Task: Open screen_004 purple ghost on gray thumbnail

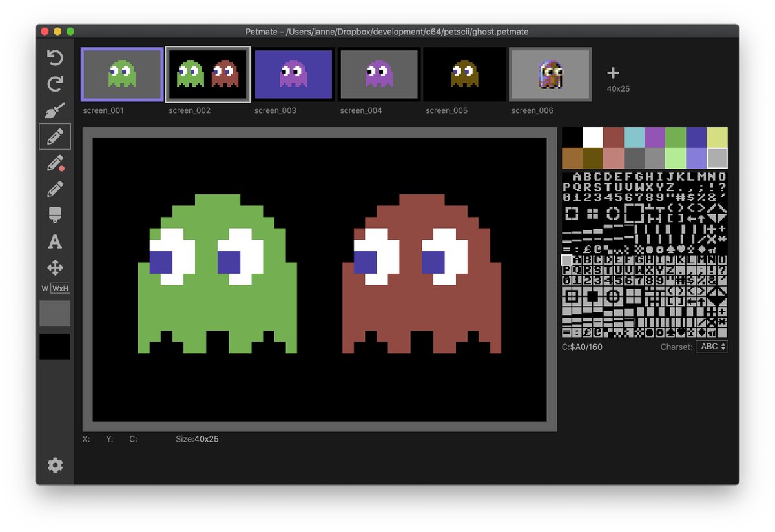Action: (x=378, y=74)
